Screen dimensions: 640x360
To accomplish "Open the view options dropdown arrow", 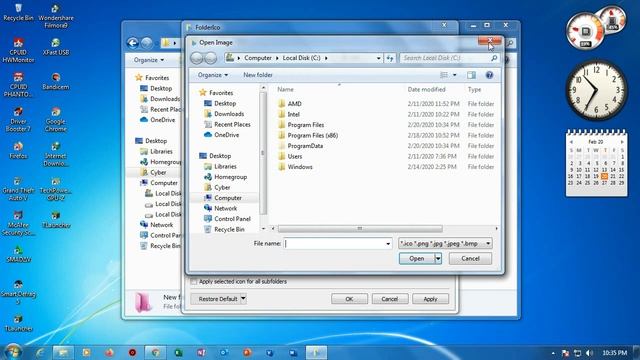I will coord(455,75).
